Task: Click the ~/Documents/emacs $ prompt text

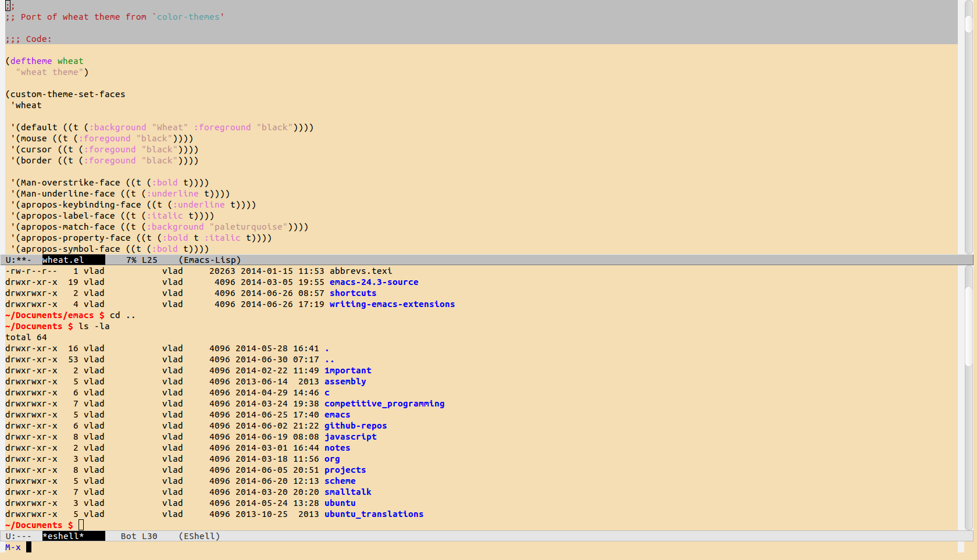Action: pyautogui.click(x=55, y=315)
